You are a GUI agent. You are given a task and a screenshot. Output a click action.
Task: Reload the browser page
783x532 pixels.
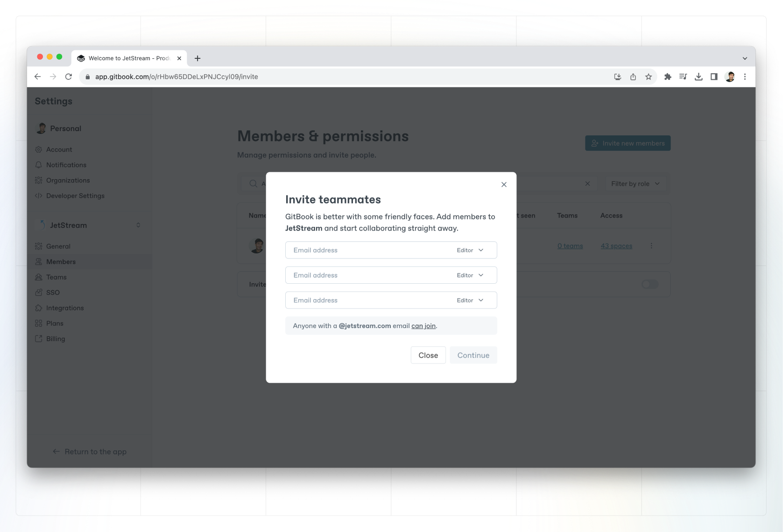coord(69,77)
